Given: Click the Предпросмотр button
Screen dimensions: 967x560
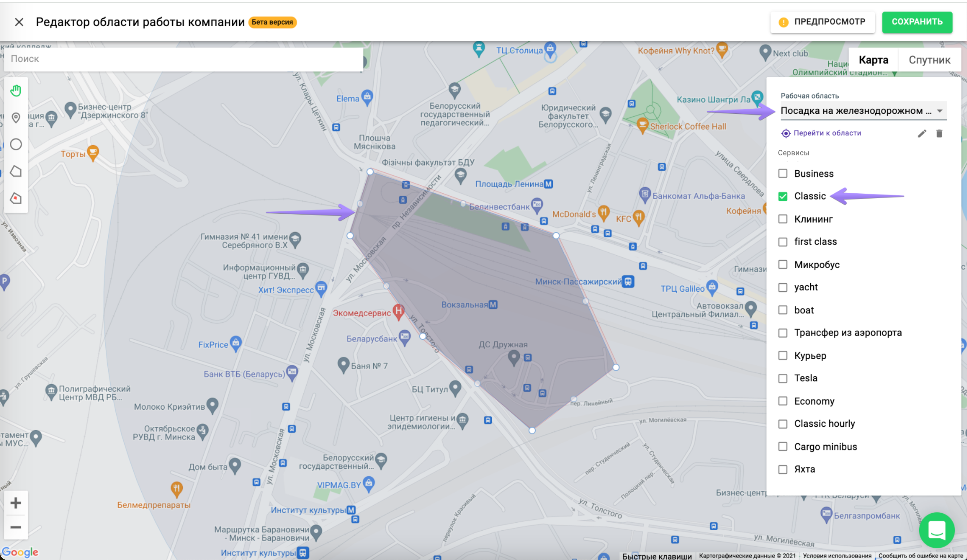Looking at the screenshot, I should tap(822, 22).
